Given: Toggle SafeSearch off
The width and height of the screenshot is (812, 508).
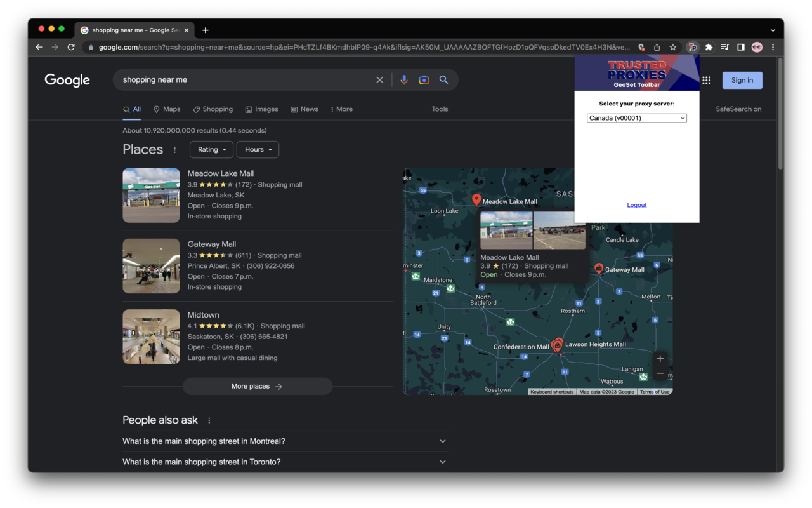Looking at the screenshot, I should pyautogui.click(x=738, y=109).
